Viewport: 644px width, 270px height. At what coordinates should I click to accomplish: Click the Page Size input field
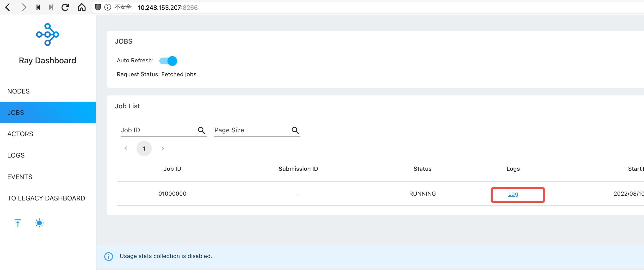tap(251, 130)
